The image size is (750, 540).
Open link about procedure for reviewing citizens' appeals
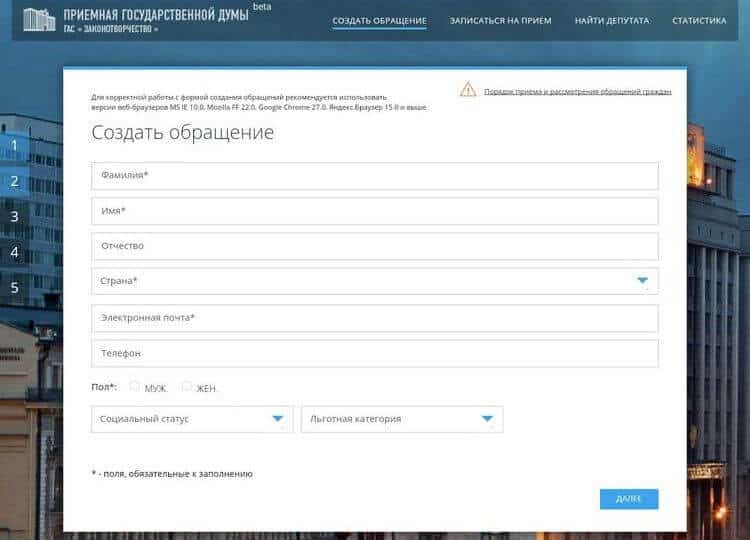pyautogui.click(x=578, y=91)
